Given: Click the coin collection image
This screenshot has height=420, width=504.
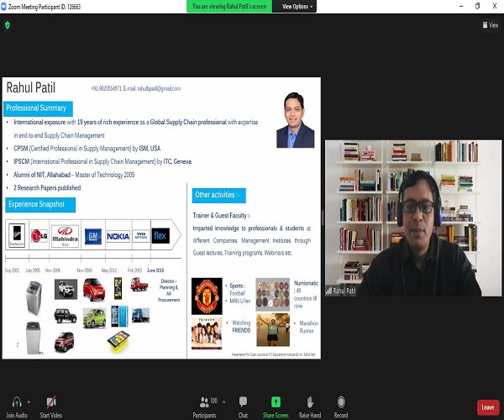Looking at the screenshot, I should (272, 295).
